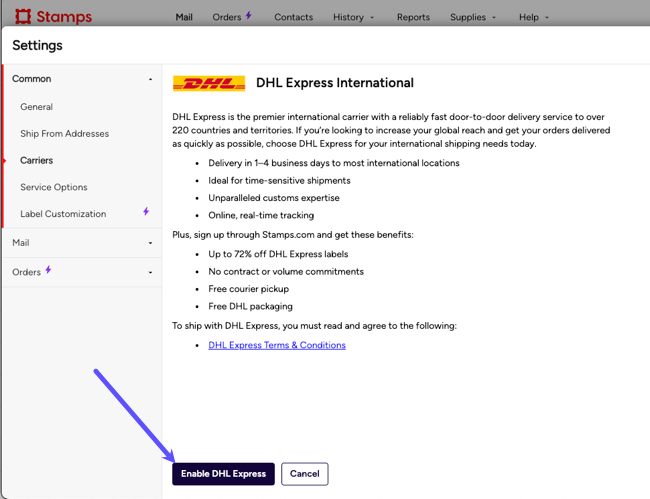Click the lightning bolt beside Orders menu
Image resolution: width=650 pixels, height=499 pixels.
248,15
